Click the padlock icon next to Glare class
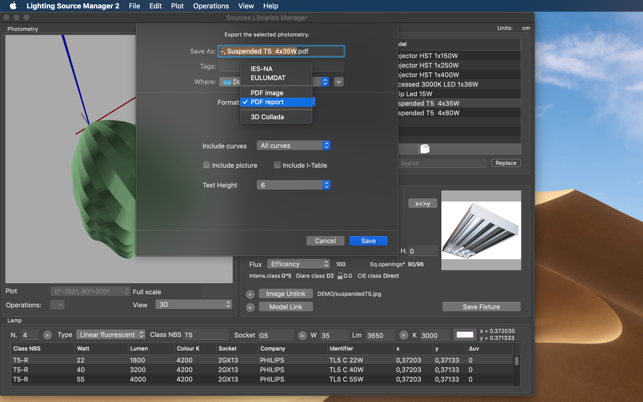Viewport: 643px width, 402px height. click(x=340, y=276)
